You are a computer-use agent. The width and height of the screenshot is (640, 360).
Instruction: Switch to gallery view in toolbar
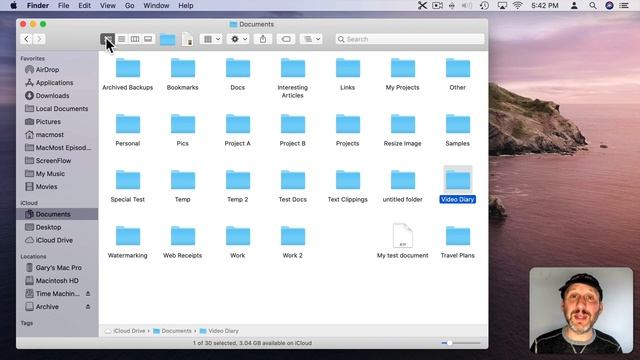coord(148,39)
